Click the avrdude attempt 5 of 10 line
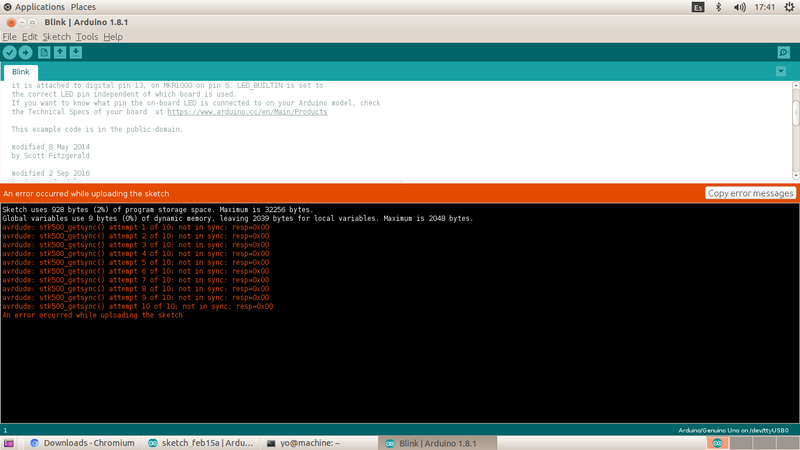This screenshot has height=450, width=800. [x=136, y=262]
